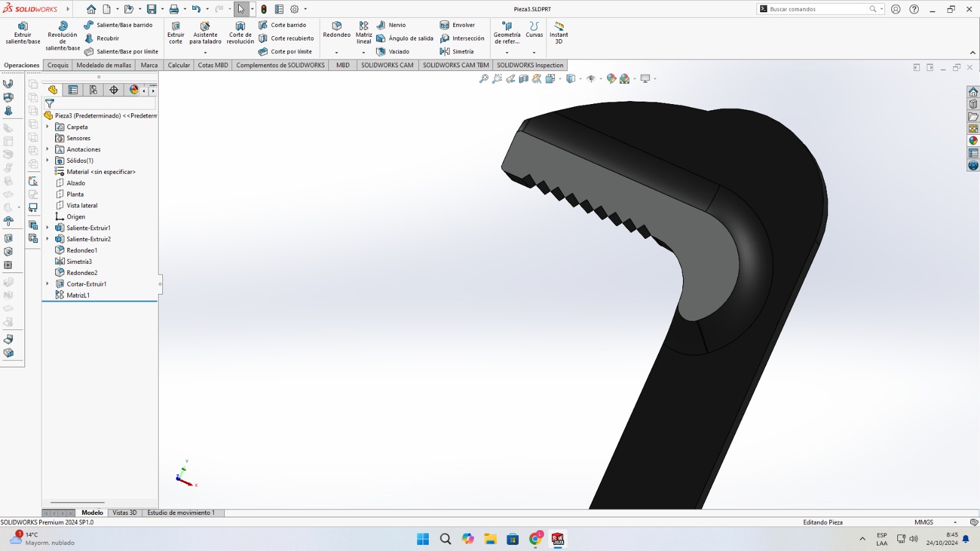Switch to the Estudio de movimiento 1 tab

pyautogui.click(x=181, y=513)
